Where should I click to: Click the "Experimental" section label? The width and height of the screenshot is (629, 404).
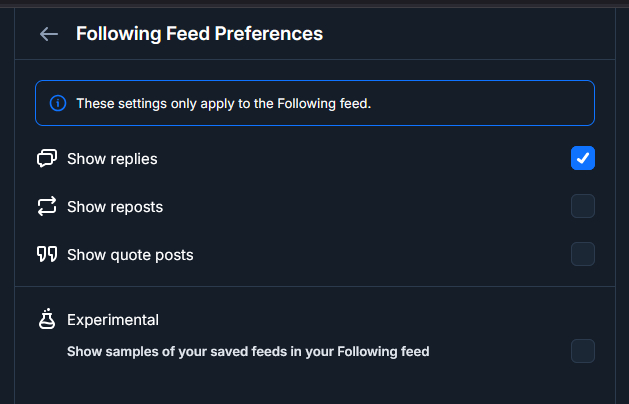coord(113,320)
